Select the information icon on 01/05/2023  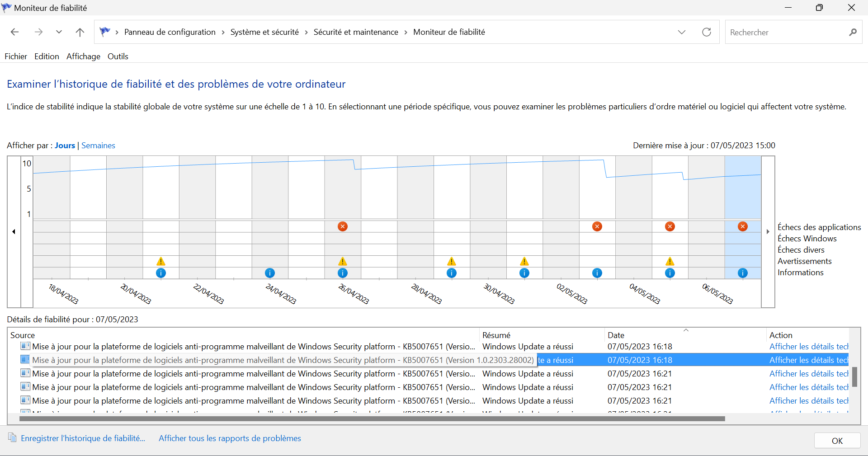click(524, 273)
